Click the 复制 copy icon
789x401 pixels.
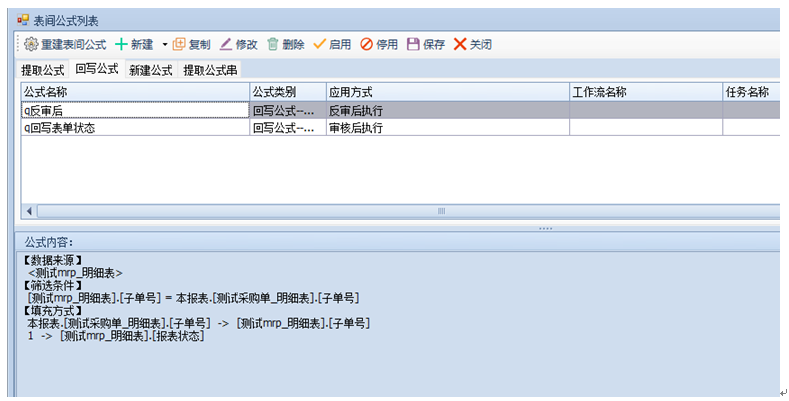point(180,45)
